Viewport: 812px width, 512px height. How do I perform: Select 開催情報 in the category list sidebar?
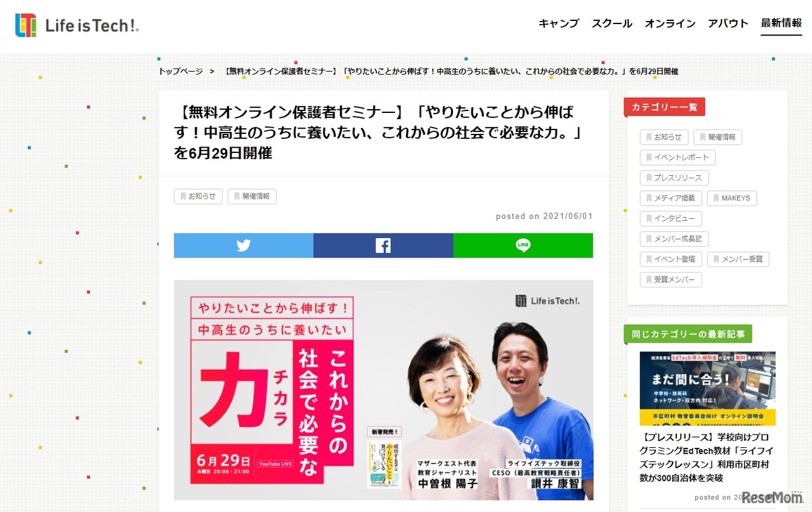(x=717, y=137)
